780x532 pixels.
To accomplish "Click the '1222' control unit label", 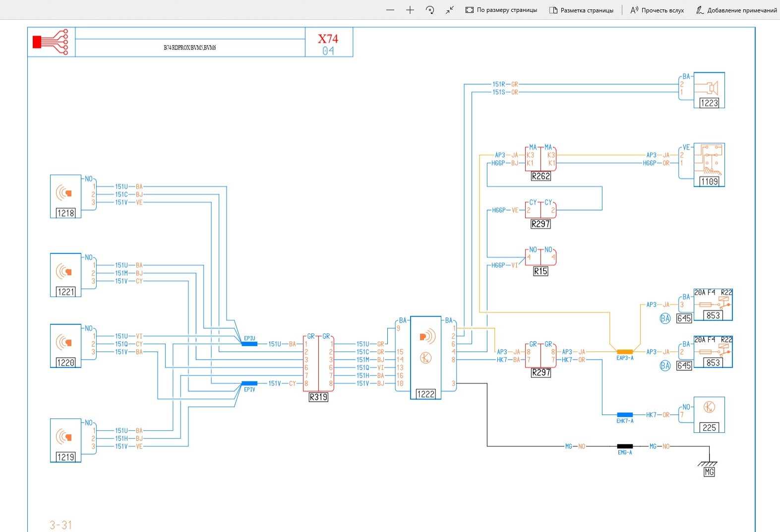I will coord(426,394).
